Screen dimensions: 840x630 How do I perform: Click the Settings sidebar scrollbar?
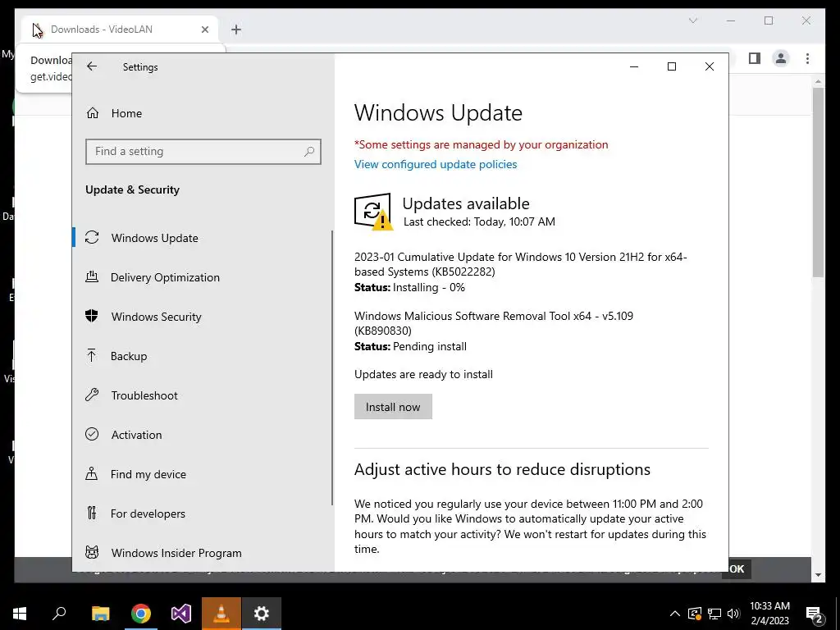click(332, 367)
